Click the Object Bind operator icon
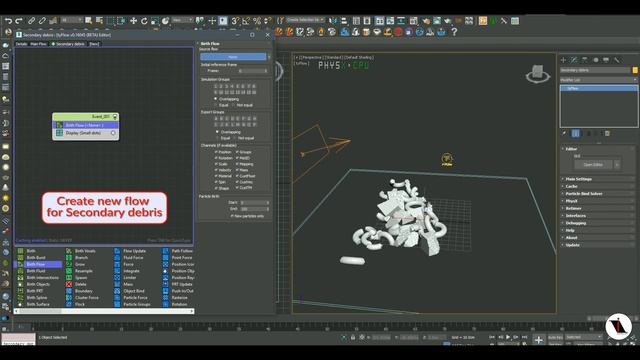This screenshot has width=640, height=360. (x=117, y=291)
